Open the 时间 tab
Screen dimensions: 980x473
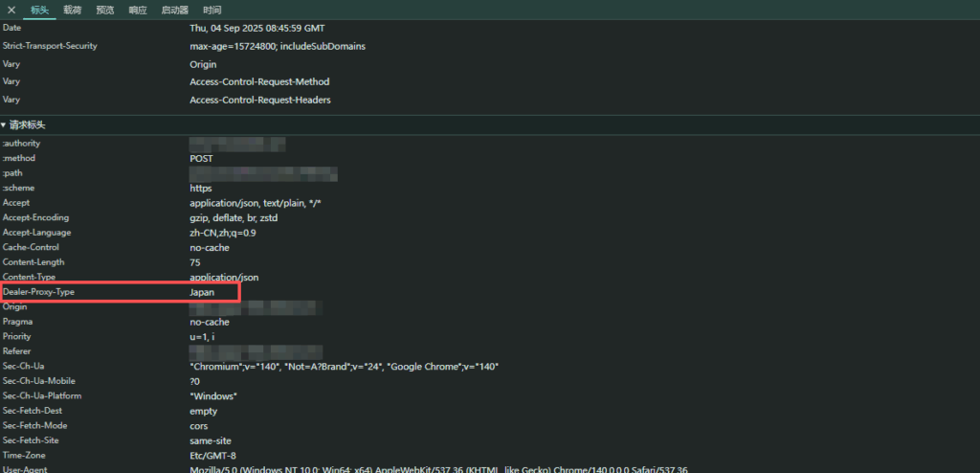[x=212, y=10]
